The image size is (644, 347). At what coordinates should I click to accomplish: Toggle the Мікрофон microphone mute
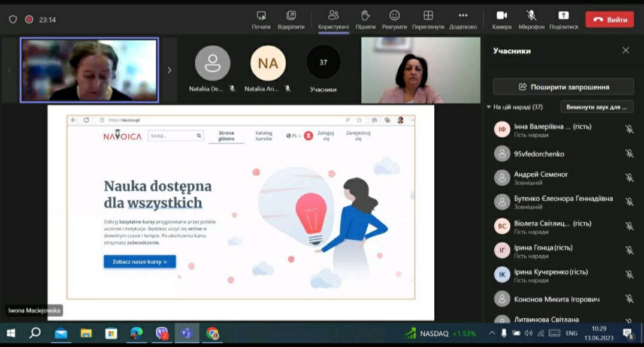(531, 16)
